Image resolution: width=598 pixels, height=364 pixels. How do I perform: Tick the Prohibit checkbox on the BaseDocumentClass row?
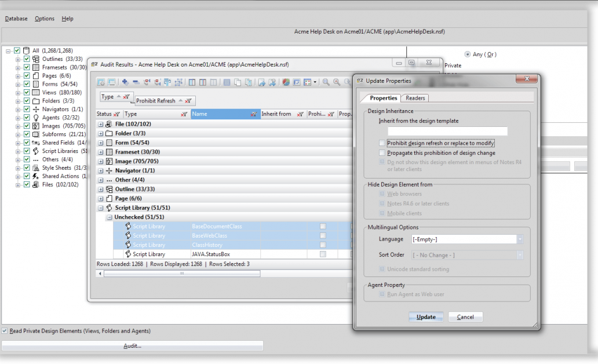coord(323,226)
